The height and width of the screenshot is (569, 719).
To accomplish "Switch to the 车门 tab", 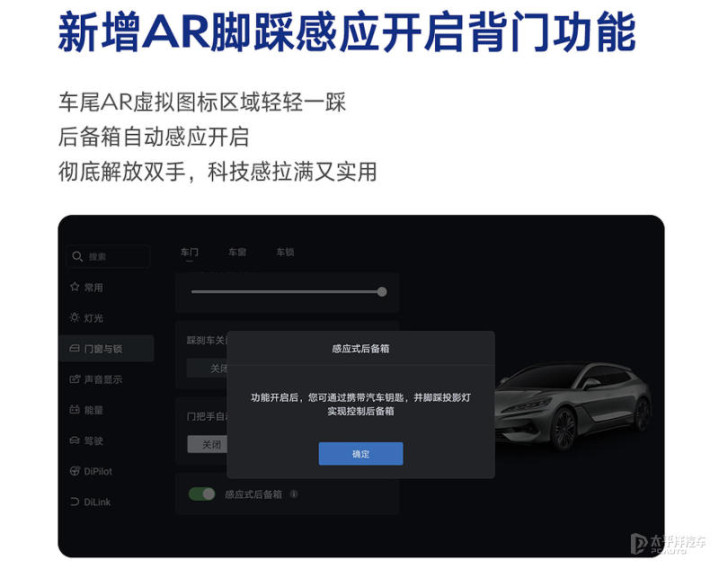I will 189,252.
